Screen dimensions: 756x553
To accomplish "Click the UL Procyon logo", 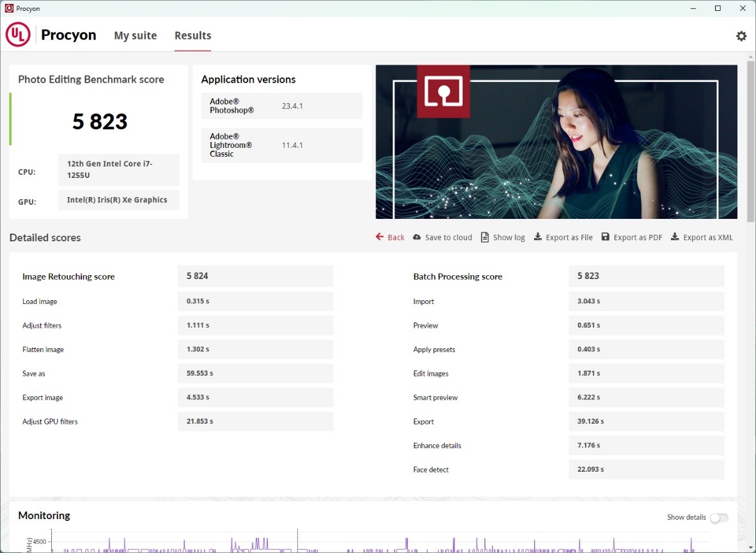I will tap(18, 35).
